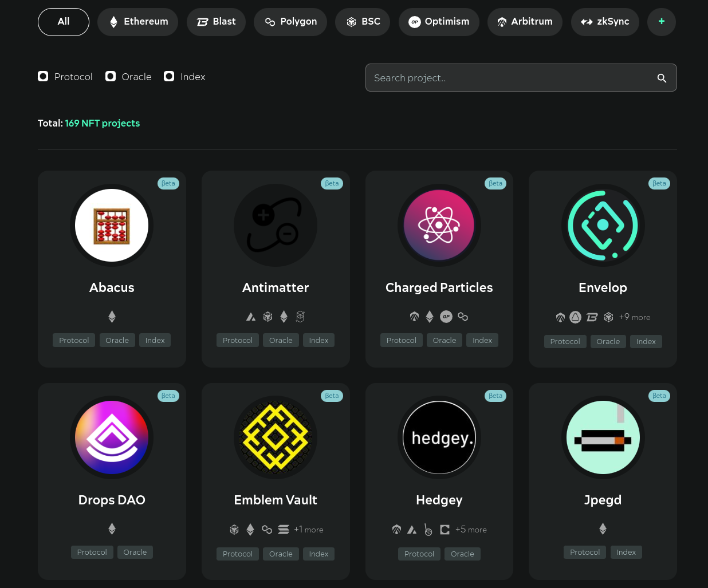708x588 pixels.
Task: Click the Charged Particles project title
Action: click(439, 287)
